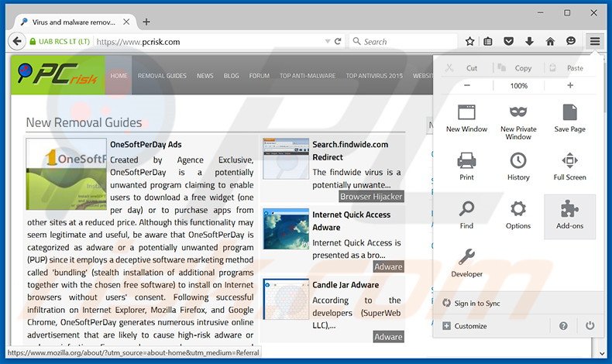Click the Internet Quick Access thumbnail
Image resolution: width=612 pixels, height=364 pixels.
[x=286, y=228]
